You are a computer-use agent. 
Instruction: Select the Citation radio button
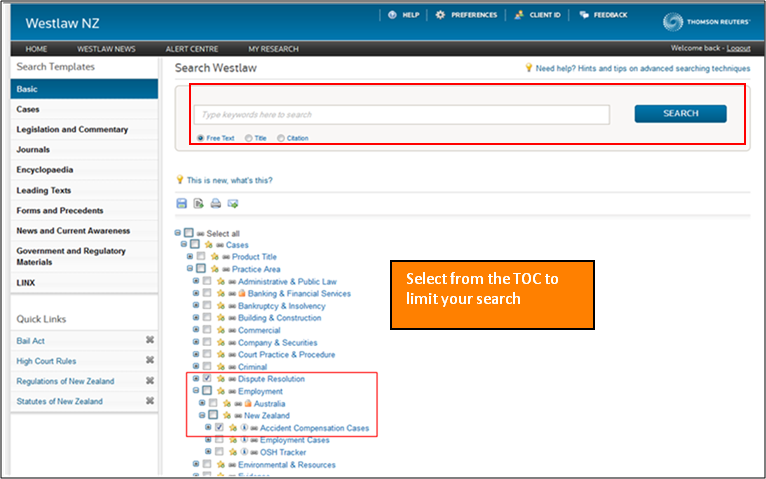pos(281,138)
